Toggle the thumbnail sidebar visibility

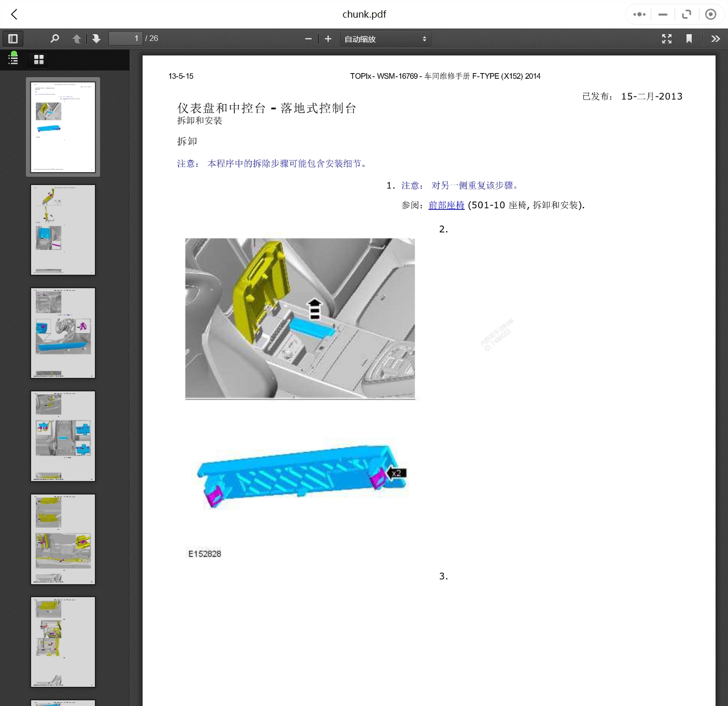click(13, 38)
